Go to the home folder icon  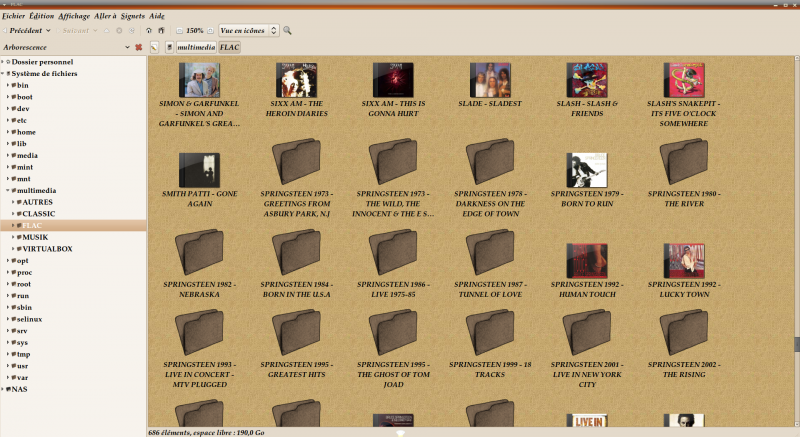pyautogui.click(x=148, y=31)
